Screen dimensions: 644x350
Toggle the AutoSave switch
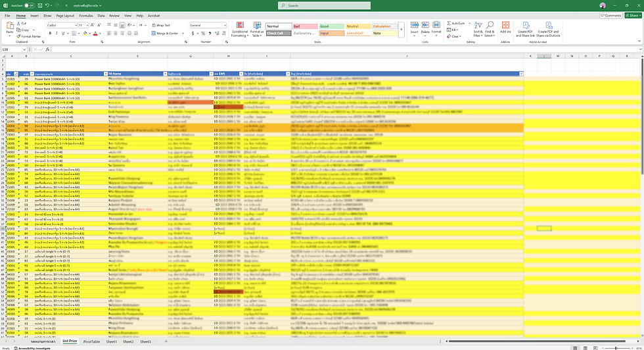[29, 6]
